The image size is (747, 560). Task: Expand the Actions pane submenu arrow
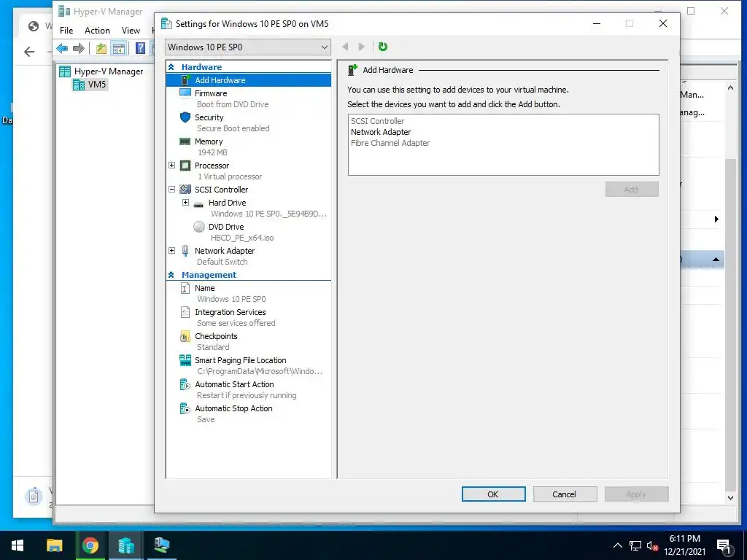tap(716, 219)
